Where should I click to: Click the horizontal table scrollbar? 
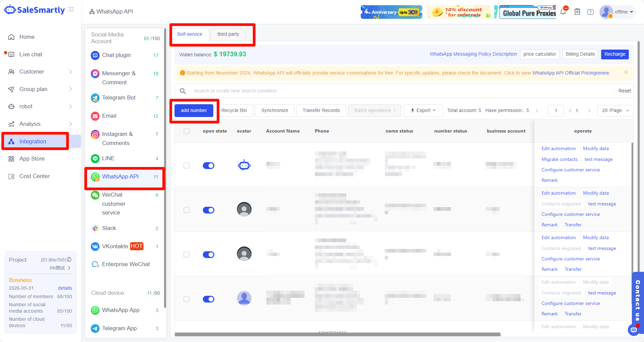coord(338,335)
